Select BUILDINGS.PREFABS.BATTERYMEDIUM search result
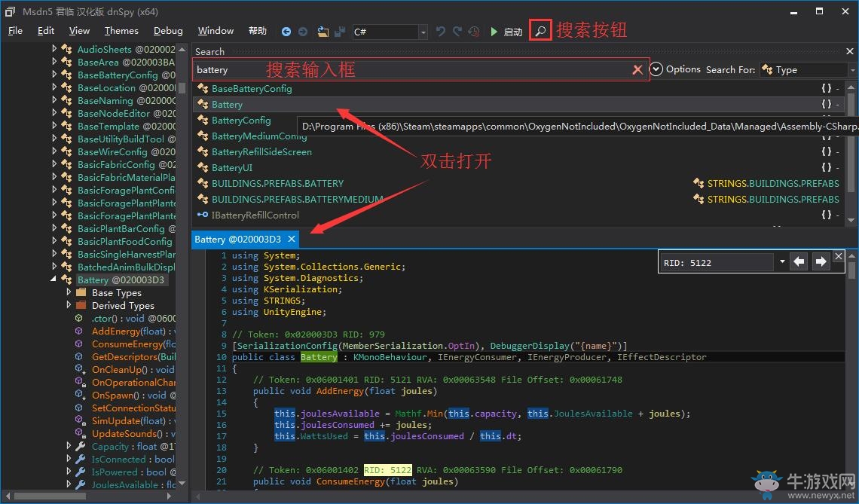 [298, 199]
